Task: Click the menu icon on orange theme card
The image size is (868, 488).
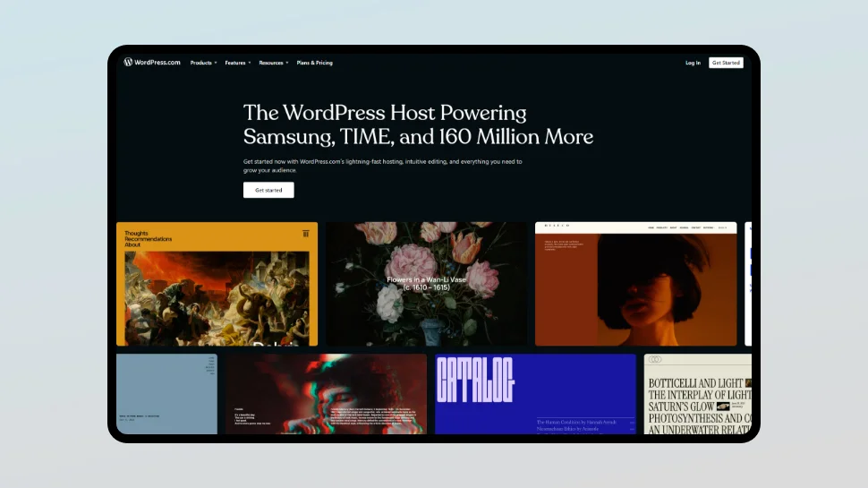Action: point(305,234)
